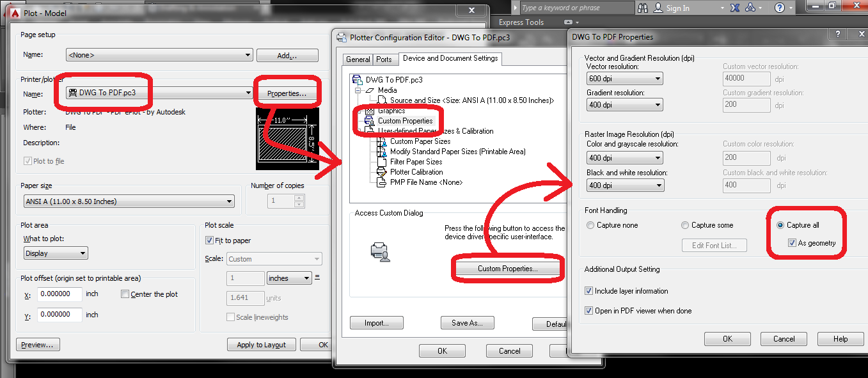Open What to plot dropdown
Screen dimensions: 868x378
pos(56,253)
